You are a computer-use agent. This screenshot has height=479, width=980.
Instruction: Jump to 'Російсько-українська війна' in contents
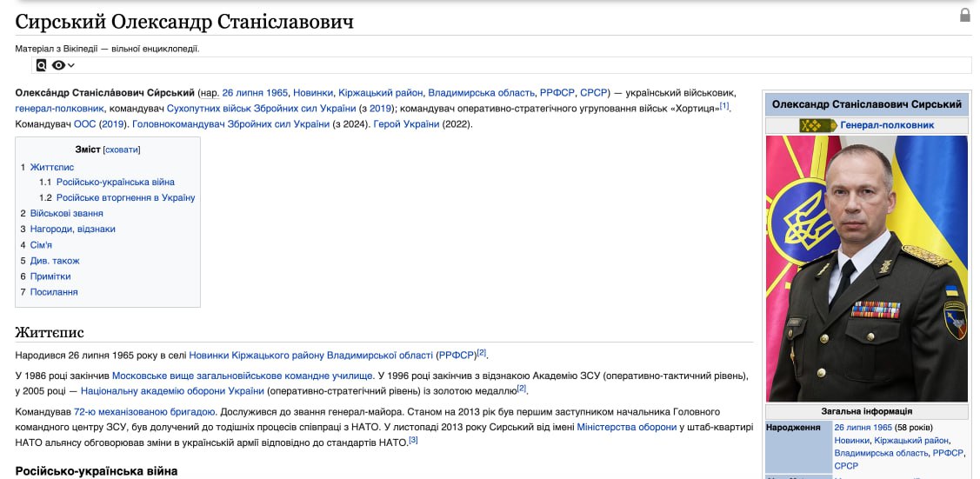[x=115, y=183]
